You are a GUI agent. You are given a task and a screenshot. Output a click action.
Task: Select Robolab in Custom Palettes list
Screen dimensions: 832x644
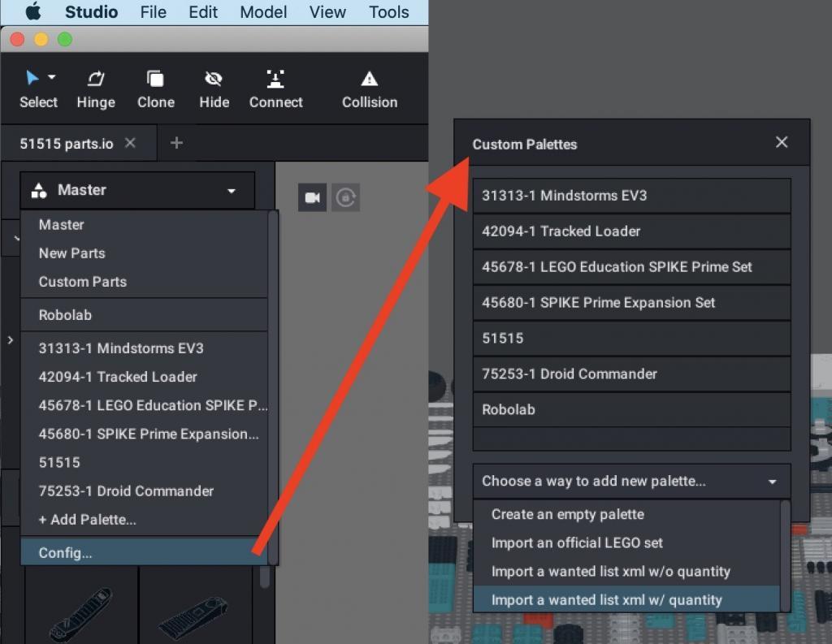pyautogui.click(x=631, y=409)
